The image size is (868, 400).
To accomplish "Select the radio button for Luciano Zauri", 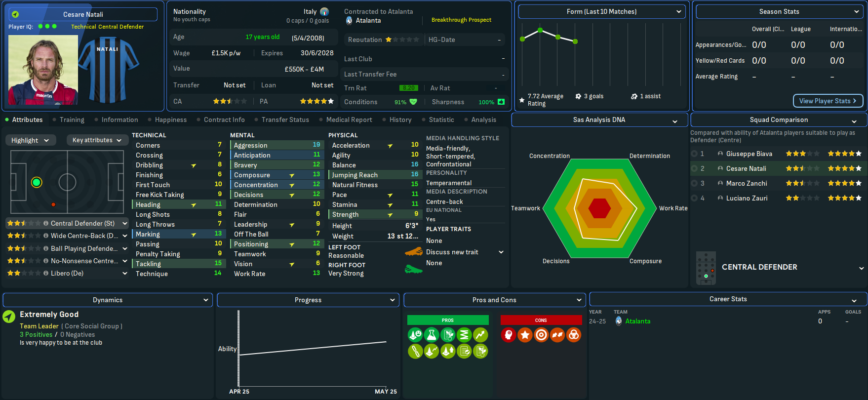I will [695, 198].
